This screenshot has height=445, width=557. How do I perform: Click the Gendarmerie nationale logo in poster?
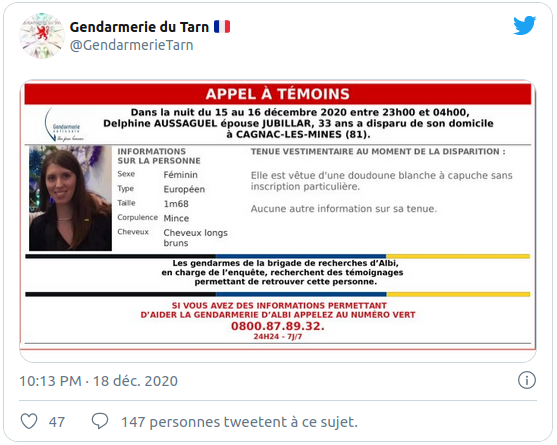(x=64, y=125)
